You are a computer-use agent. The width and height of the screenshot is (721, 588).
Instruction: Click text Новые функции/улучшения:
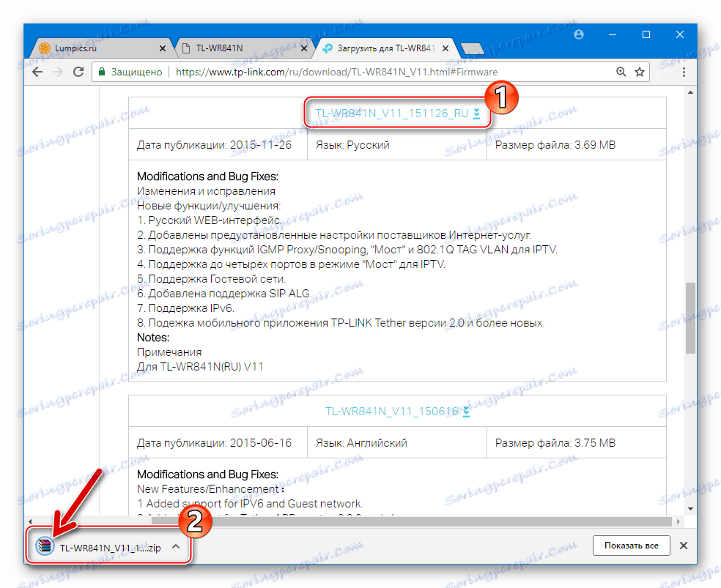[209, 206]
